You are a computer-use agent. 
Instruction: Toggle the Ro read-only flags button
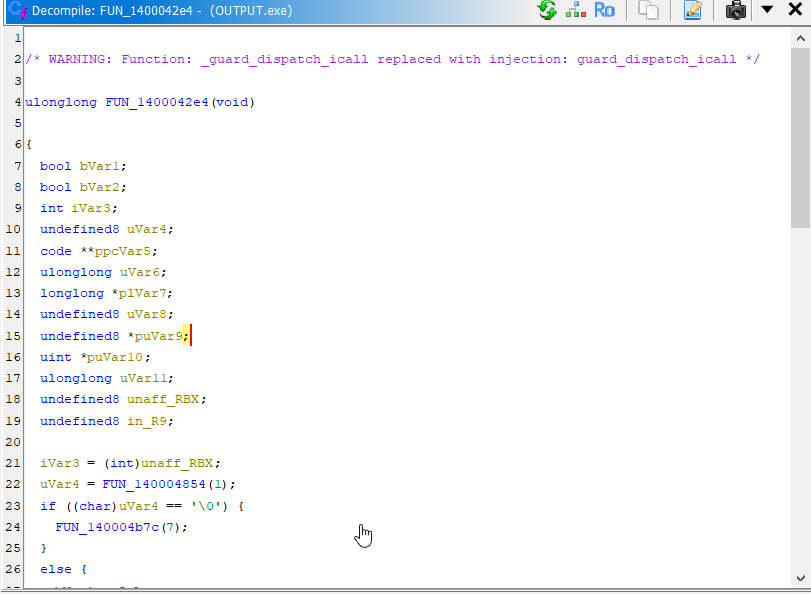click(x=604, y=10)
